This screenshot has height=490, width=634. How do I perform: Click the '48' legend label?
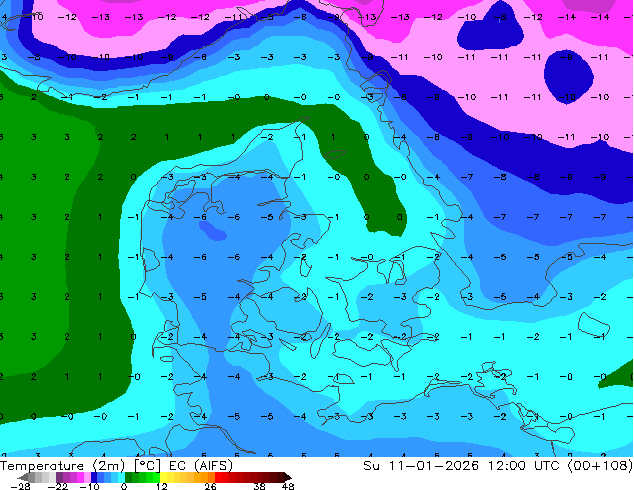point(288,486)
